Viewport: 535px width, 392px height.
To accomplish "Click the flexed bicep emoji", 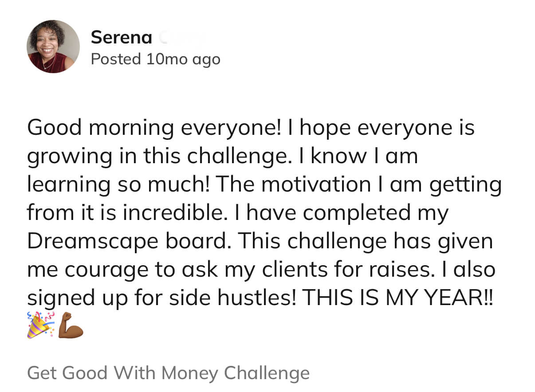I will (x=71, y=325).
